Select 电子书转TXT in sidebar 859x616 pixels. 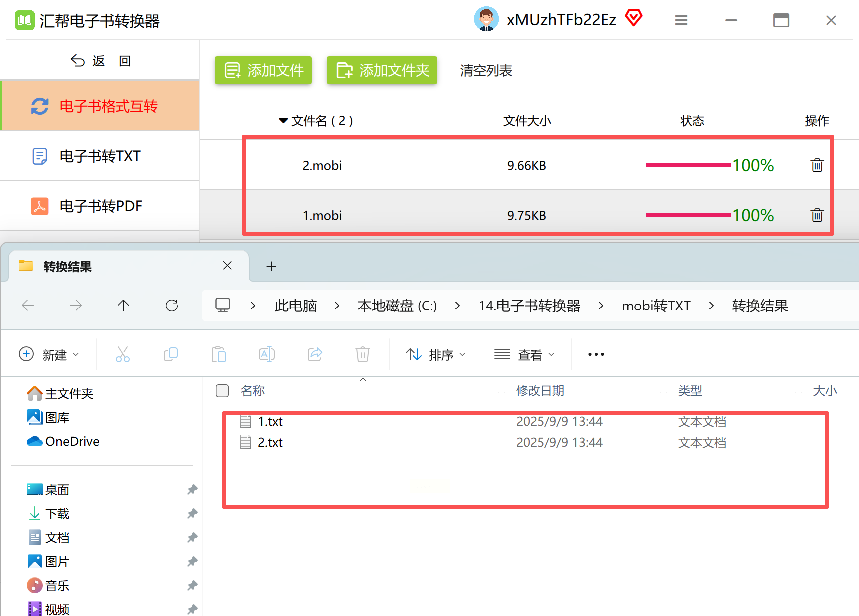100,156
